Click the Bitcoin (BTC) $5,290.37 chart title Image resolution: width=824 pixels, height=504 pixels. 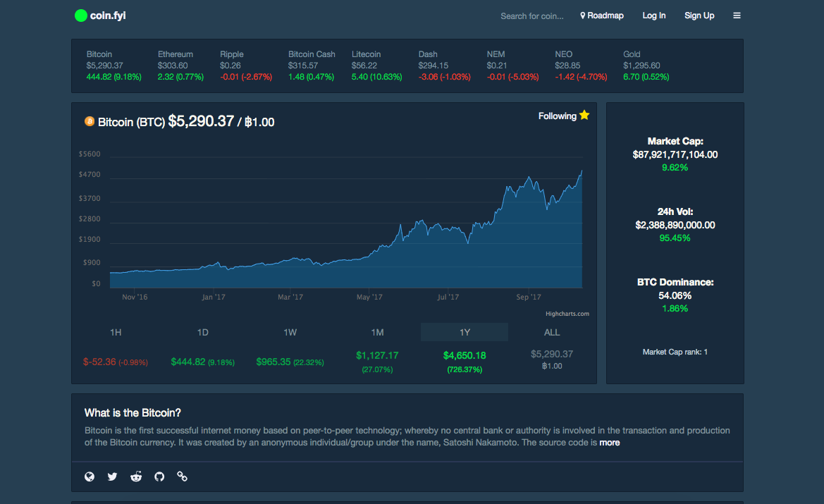(x=166, y=121)
